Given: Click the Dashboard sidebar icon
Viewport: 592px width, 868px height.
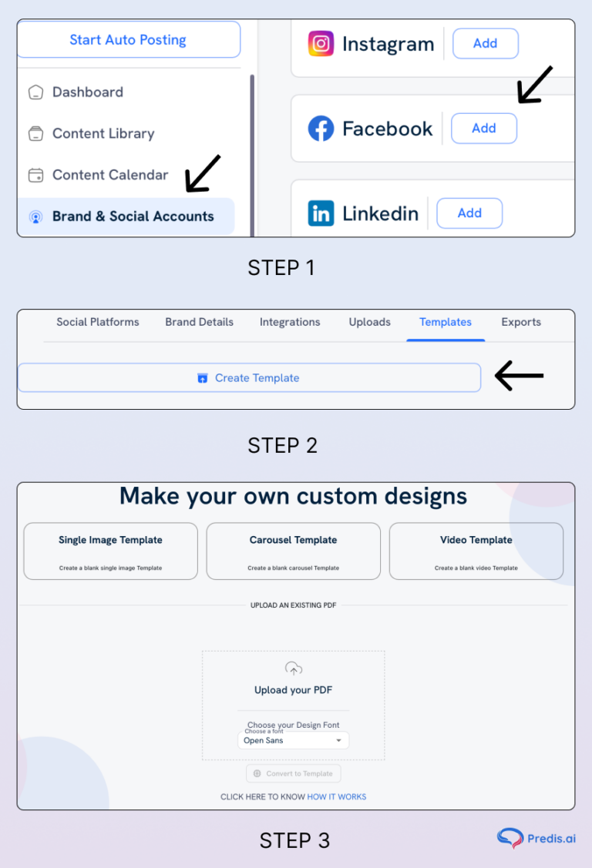Looking at the screenshot, I should point(35,92).
